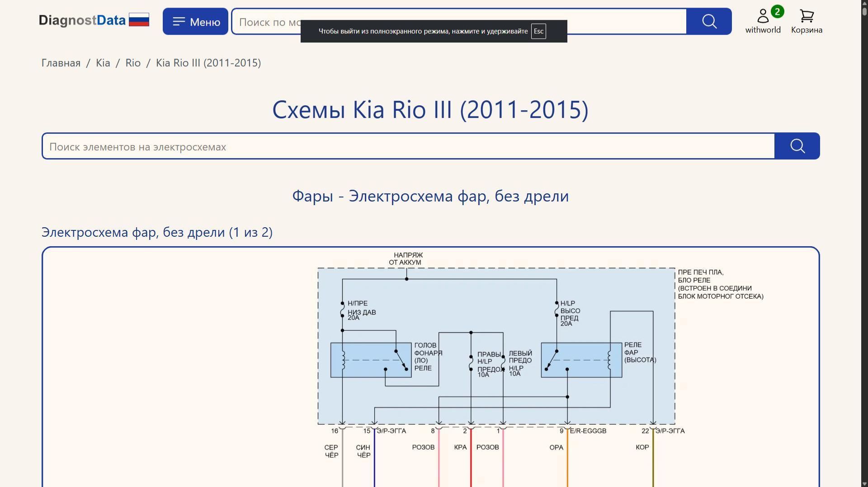The width and height of the screenshot is (868, 487).
Task: Click the magnifier icon in the schematics search bar
Action: [797, 145]
